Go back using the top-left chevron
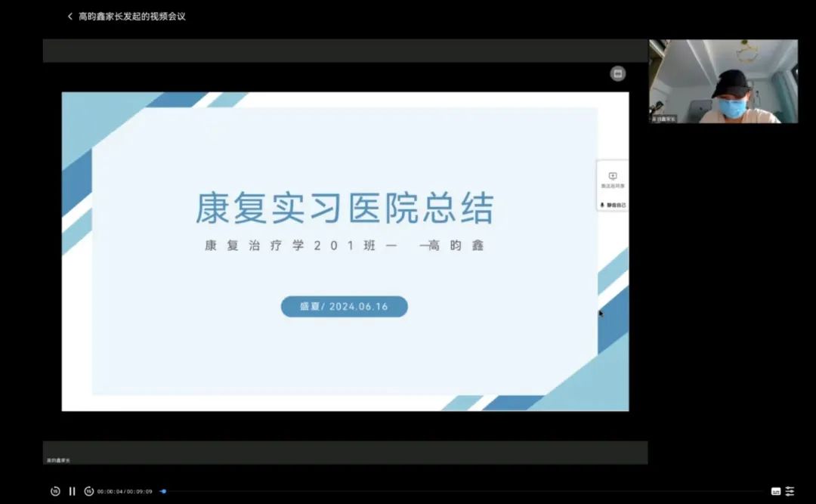 click(70, 17)
